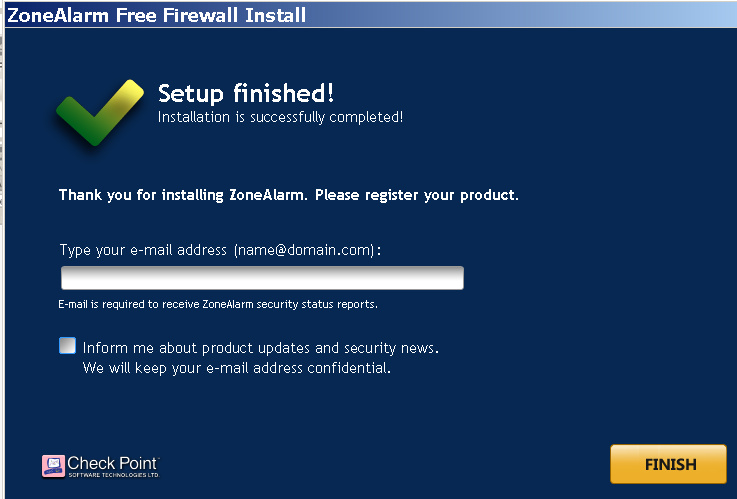Click the 'Software Technologies Ltd.' tagline
737x499 pixels.
pos(114,475)
